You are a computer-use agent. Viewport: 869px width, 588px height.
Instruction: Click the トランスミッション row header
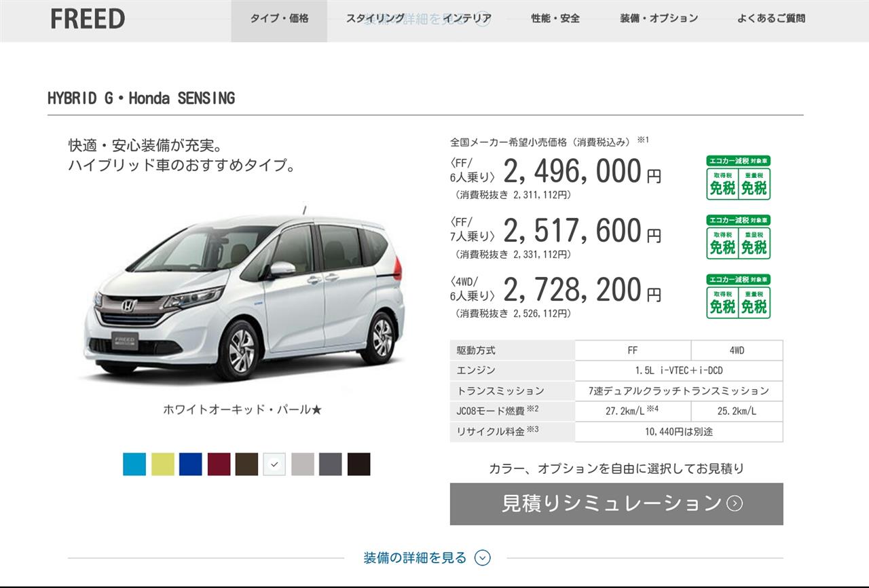(513, 391)
